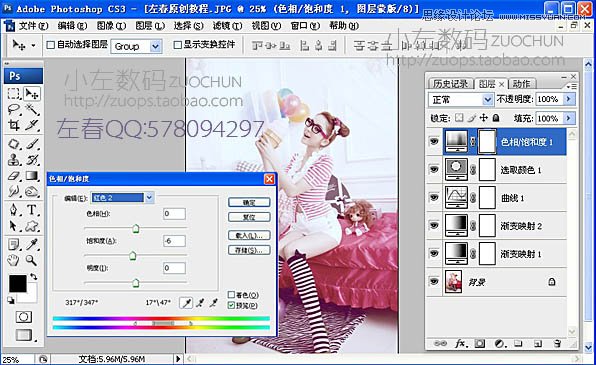Viewport: 596px width, 365px height.
Task: Pick add-to-sample eyedropper in dialog
Action: point(200,303)
